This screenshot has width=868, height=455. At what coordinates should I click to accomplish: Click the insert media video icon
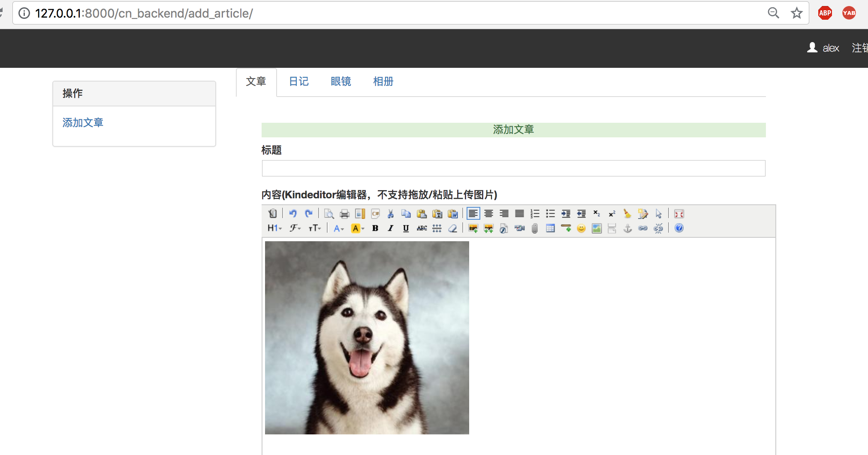coord(519,228)
